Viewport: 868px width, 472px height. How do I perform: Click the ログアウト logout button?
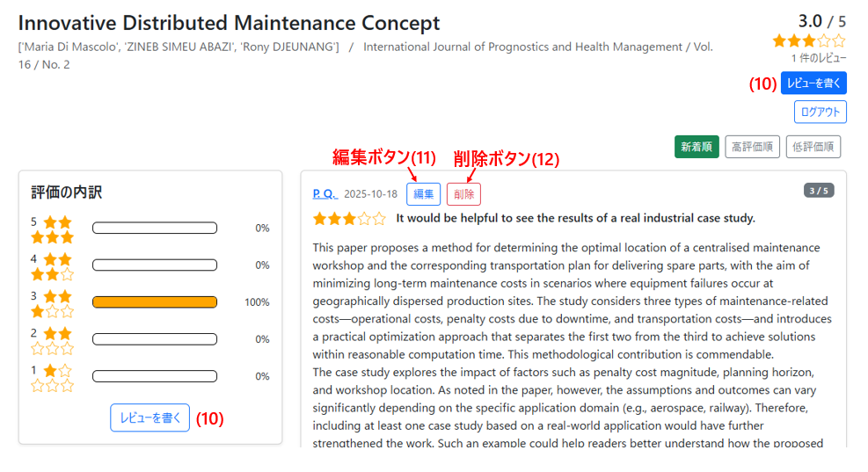[820, 112]
